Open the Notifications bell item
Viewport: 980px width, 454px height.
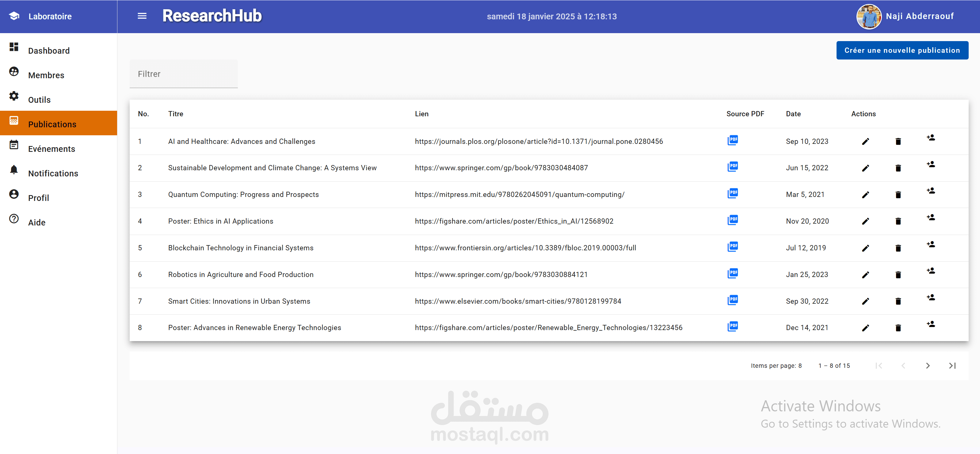coord(53,174)
